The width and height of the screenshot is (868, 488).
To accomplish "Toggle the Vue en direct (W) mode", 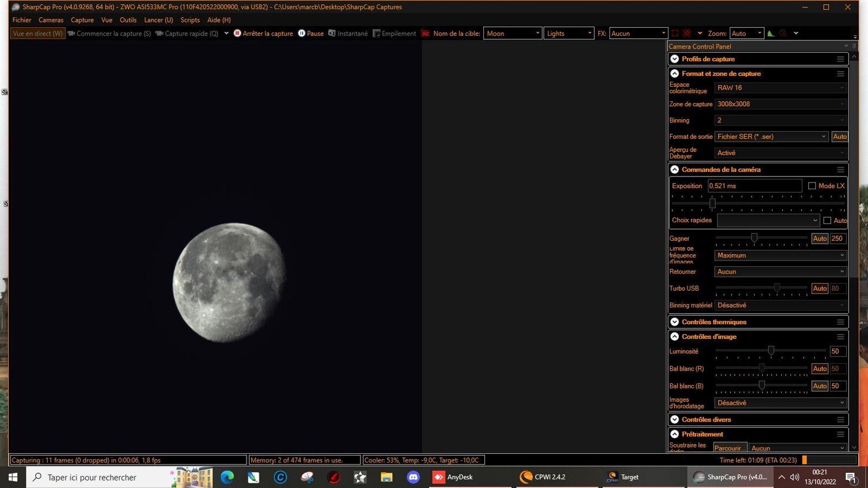I will [36, 33].
